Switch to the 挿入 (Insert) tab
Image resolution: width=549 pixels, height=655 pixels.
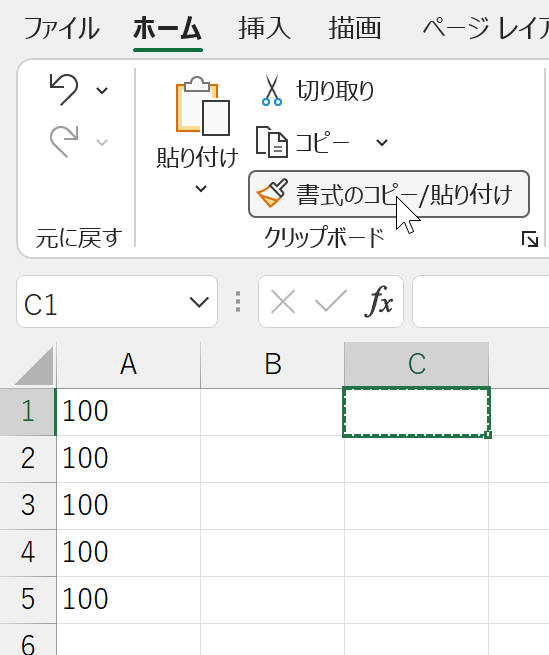tap(264, 28)
